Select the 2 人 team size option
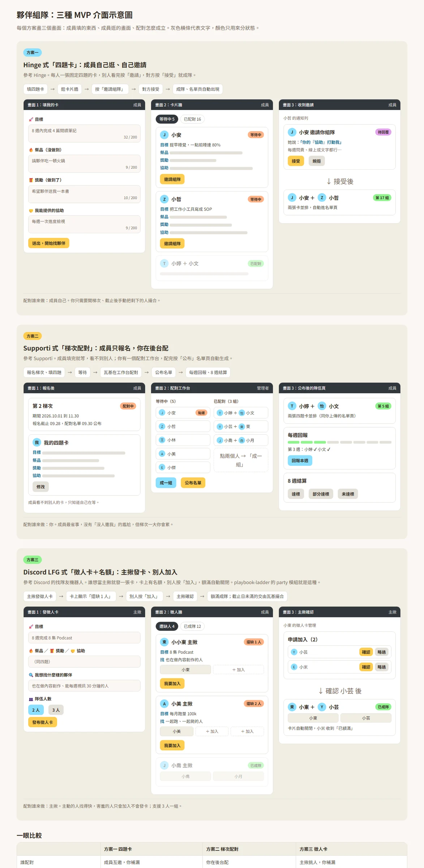424x868 pixels. [36, 710]
